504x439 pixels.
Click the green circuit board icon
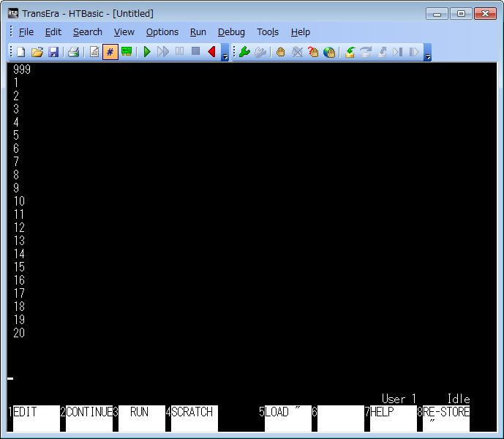(127, 52)
